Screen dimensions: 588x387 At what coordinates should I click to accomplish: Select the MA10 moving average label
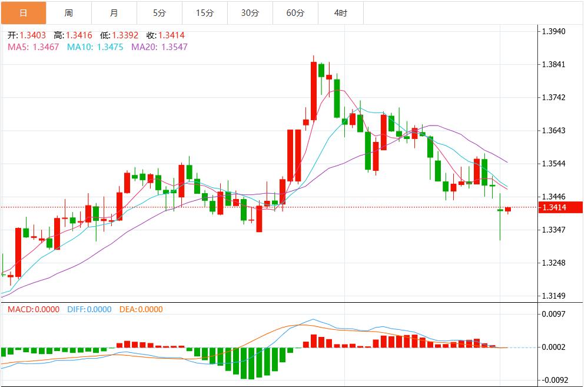coord(95,47)
